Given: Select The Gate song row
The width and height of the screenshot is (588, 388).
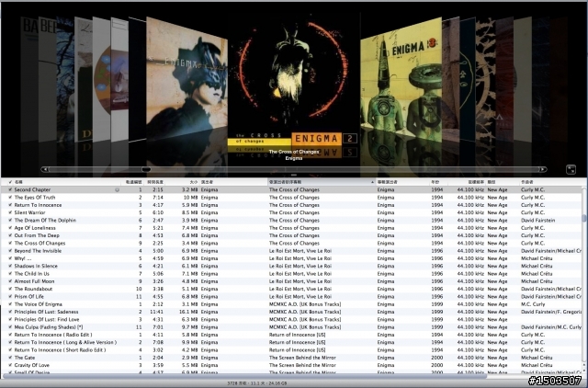Looking at the screenshot, I should (x=291, y=358).
